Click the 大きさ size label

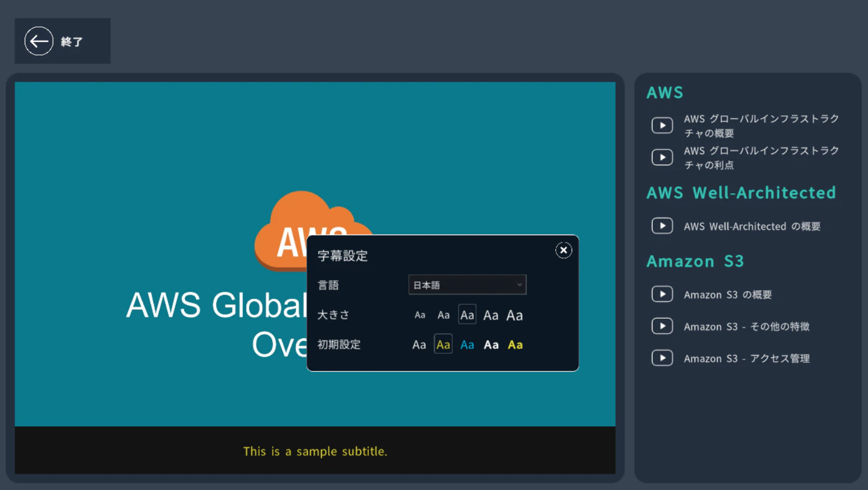click(x=334, y=315)
